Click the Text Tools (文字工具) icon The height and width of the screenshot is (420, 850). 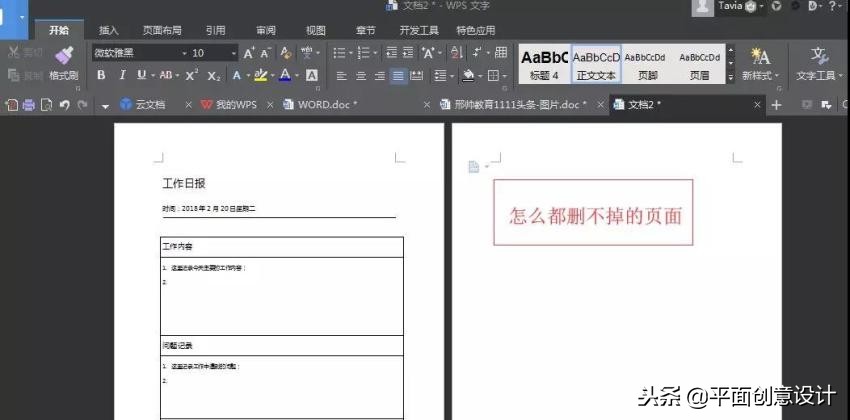click(820, 55)
